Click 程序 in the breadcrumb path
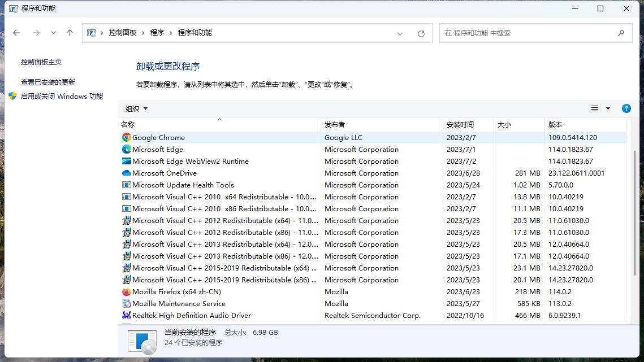The width and height of the screenshot is (644, 362). point(157,33)
